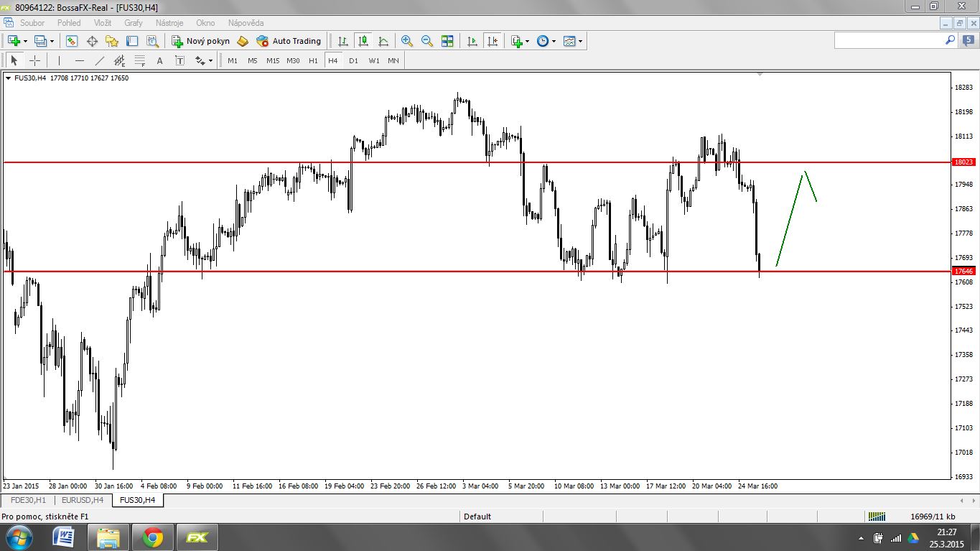Screen dimensions: 980x551
Task: Set timeframe to D1
Action: pyautogui.click(x=353, y=60)
